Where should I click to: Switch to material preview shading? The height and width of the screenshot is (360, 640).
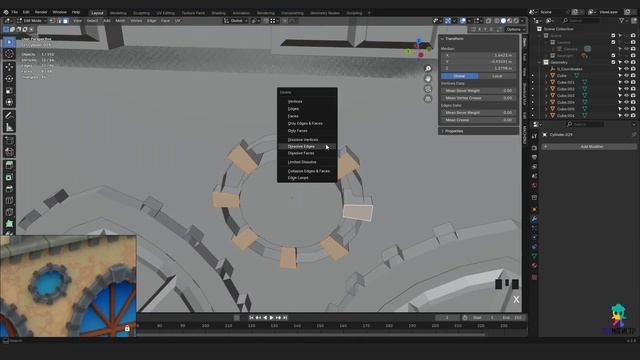tap(510, 20)
